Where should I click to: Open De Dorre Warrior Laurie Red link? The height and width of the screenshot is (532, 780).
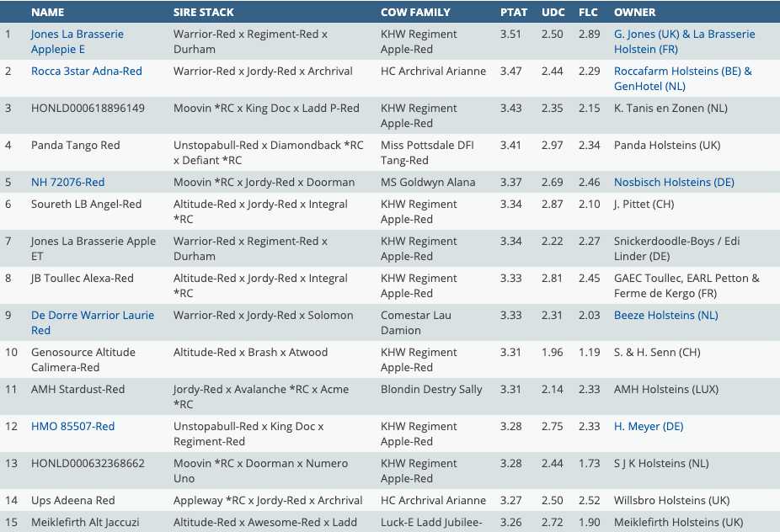click(92, 322)
